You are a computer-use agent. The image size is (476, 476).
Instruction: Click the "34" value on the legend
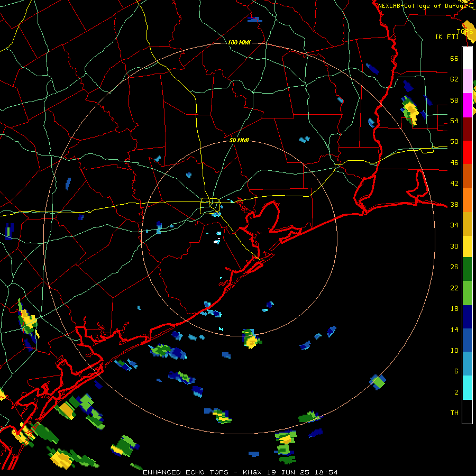pyautogui.click(x=454, y=225)
